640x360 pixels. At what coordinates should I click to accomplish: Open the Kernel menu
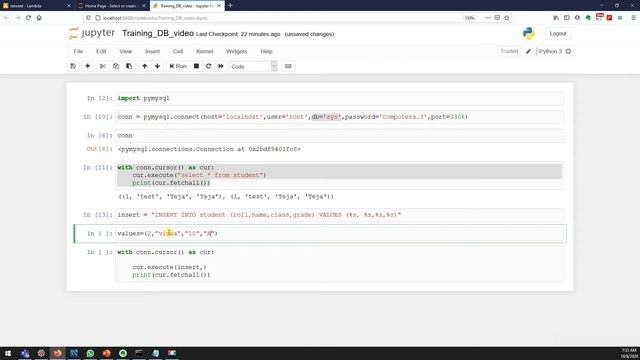click(204, 51)
